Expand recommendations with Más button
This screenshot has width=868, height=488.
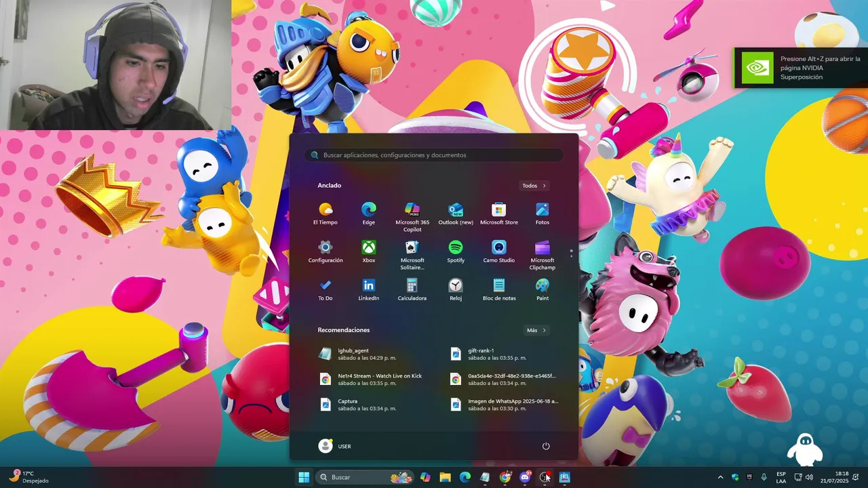pos(536,330)
